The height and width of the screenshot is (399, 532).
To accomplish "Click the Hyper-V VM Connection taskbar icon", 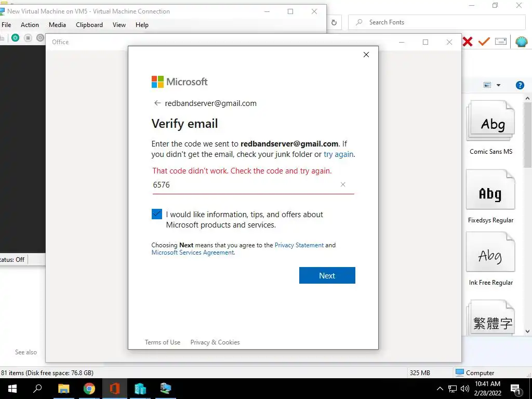I will [166, 389].
